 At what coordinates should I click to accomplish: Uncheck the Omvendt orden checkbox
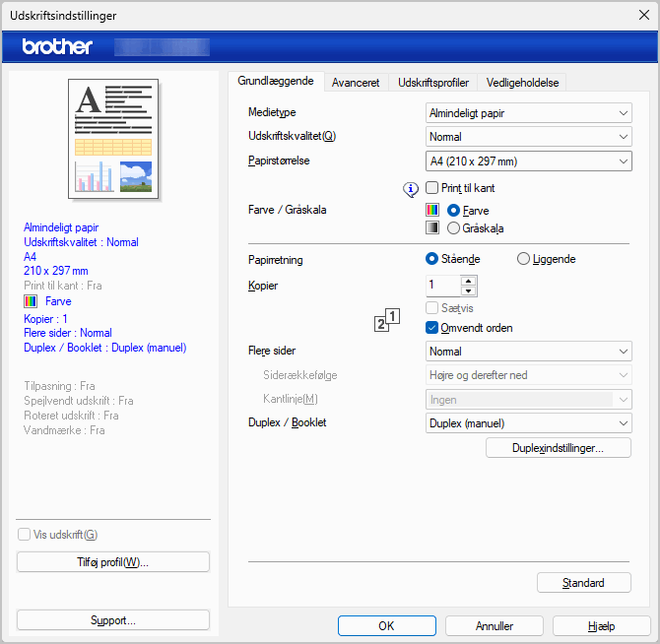tap(431, 327)
